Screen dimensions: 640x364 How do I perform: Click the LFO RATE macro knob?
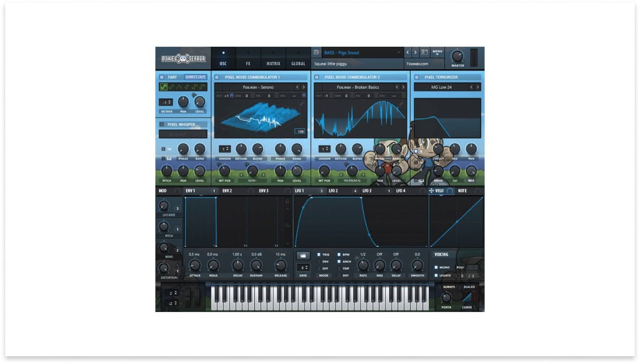(164, 206)
